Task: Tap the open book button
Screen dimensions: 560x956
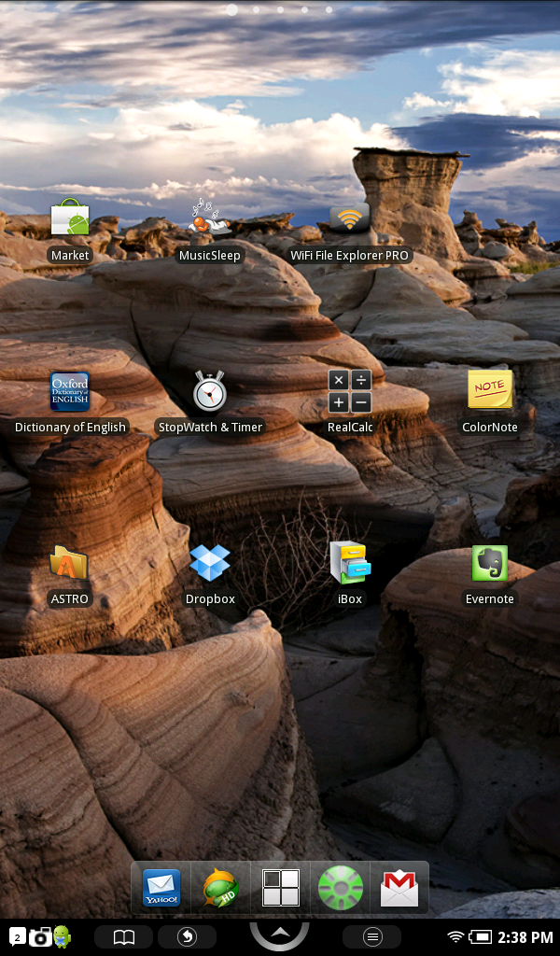Action: (124, 936)
